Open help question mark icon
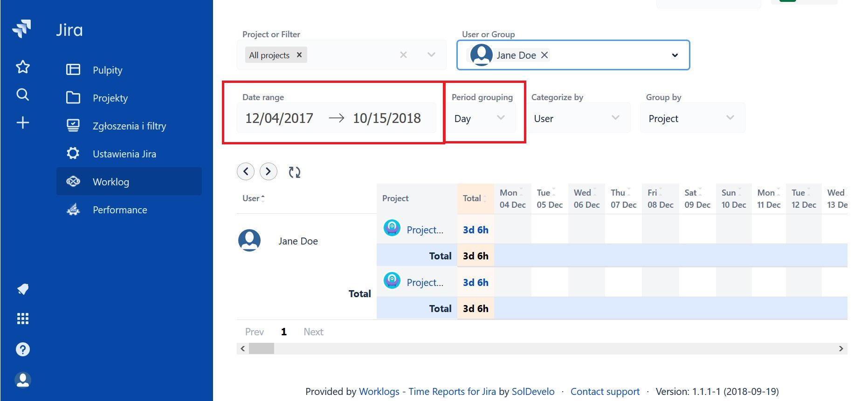Screen dimensions: 868x401 [23, 349]
